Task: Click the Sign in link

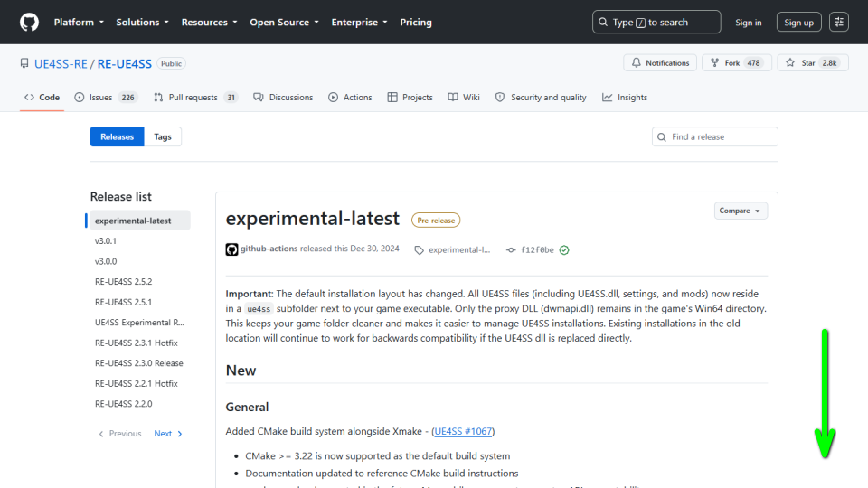Action: click(749, 23)
